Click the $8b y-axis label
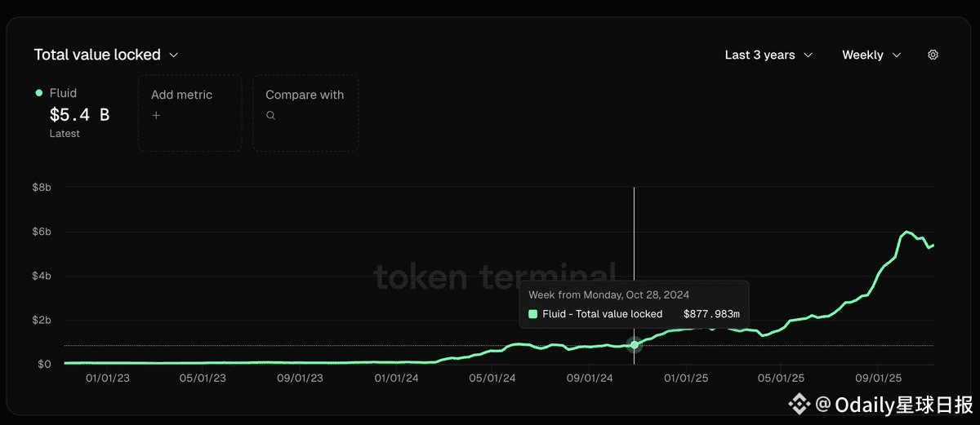The image size is (980, 425). pyautogui.click(x=41, y=188)
